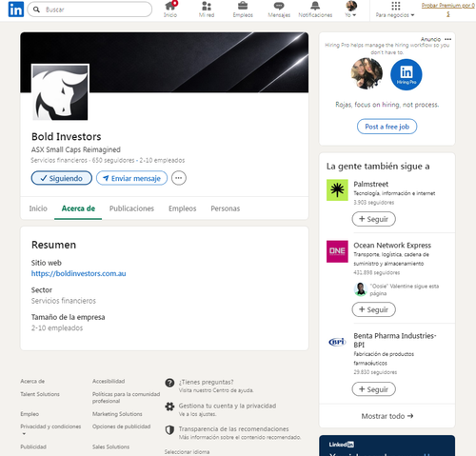
Task: Click Probar Premium link
Action: [448, 10]
